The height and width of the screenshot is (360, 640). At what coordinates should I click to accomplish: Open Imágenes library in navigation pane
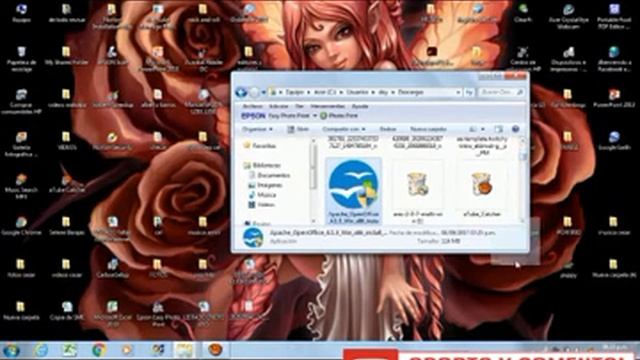tap(265, 185)
